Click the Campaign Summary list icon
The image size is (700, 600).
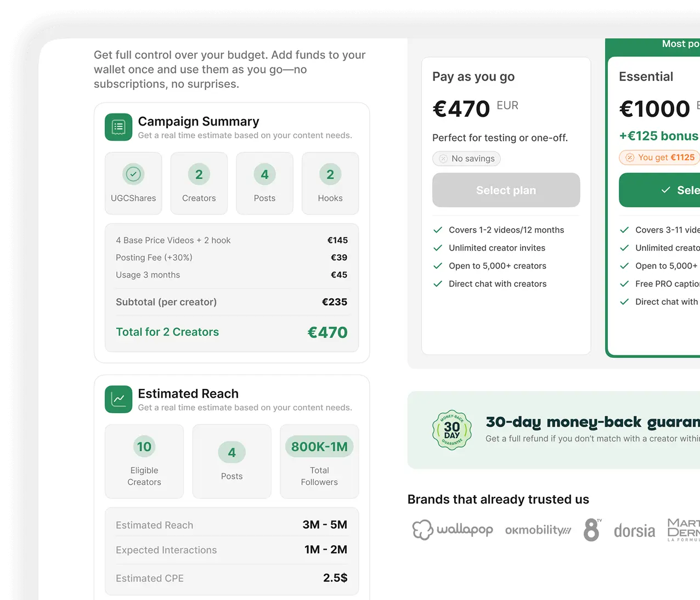[118, 127]
